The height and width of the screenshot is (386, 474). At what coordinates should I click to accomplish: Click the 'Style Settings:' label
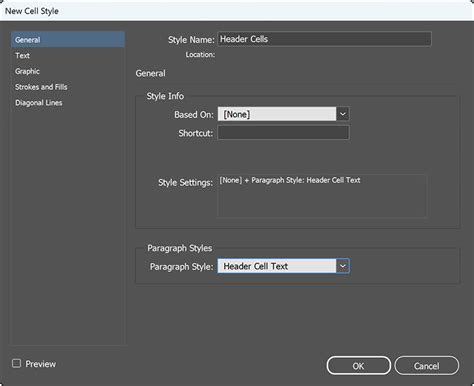[x=185, y=183]
